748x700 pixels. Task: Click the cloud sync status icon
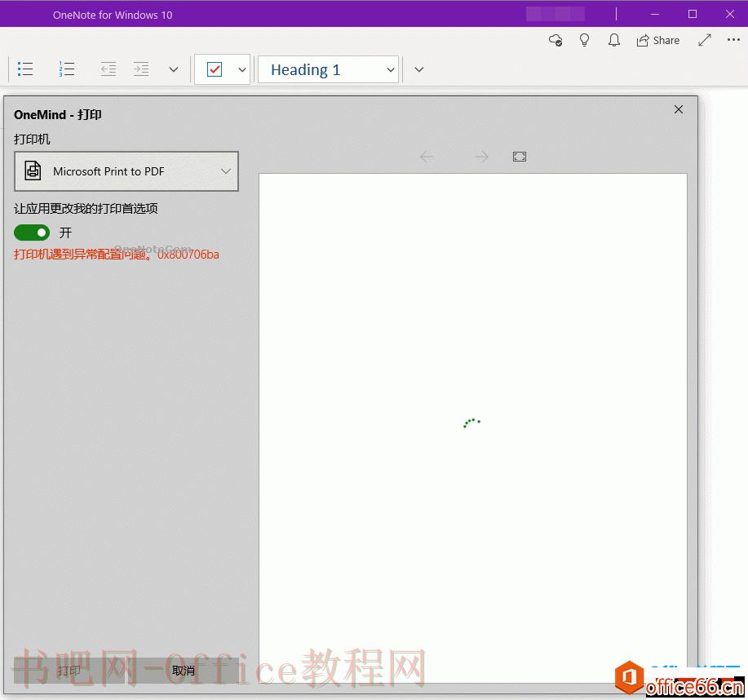click(555, 41)
